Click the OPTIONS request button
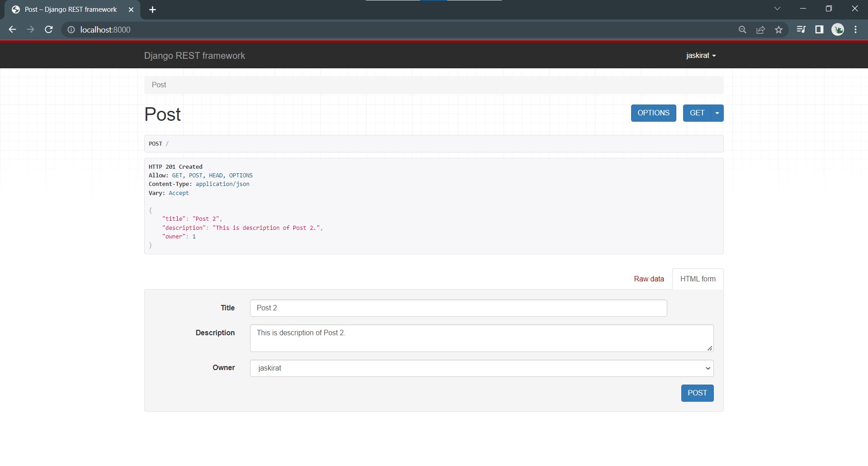The height and width of the screenshot is (466, 868). point(653,113)
